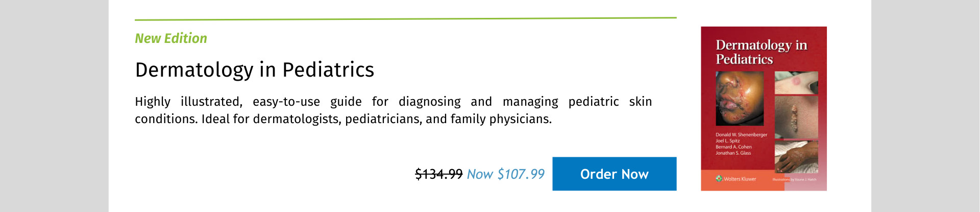Click the Now $107.99 sale price
Screen dimensions: 980x212
pyautogui.click(x=505, y=174)
